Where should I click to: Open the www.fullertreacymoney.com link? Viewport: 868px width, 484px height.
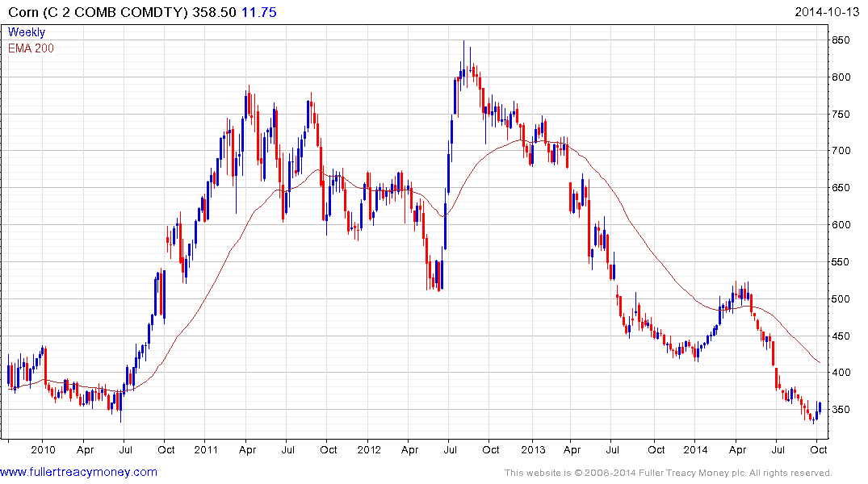[x=78, y=472]
